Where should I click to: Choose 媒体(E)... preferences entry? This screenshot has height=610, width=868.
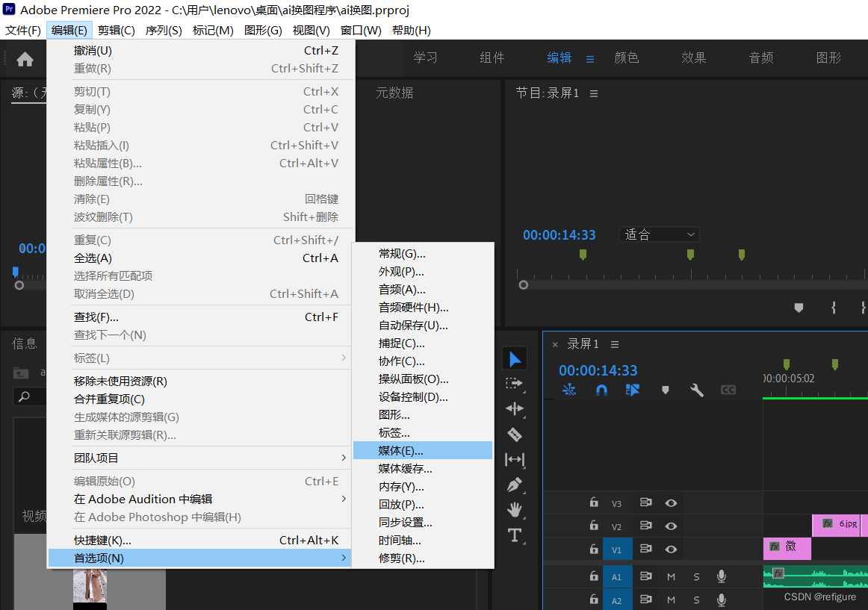(423, 450)
